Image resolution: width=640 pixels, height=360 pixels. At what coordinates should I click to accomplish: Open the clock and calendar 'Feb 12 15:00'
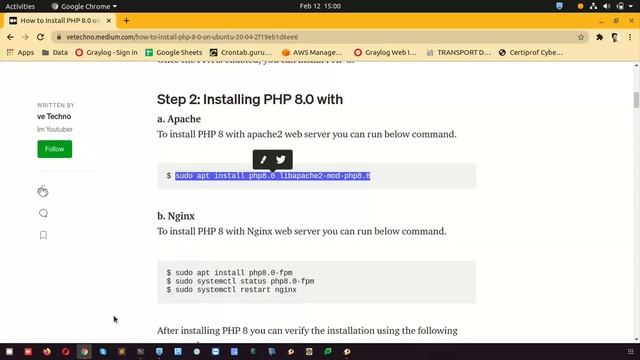(320, 6)
